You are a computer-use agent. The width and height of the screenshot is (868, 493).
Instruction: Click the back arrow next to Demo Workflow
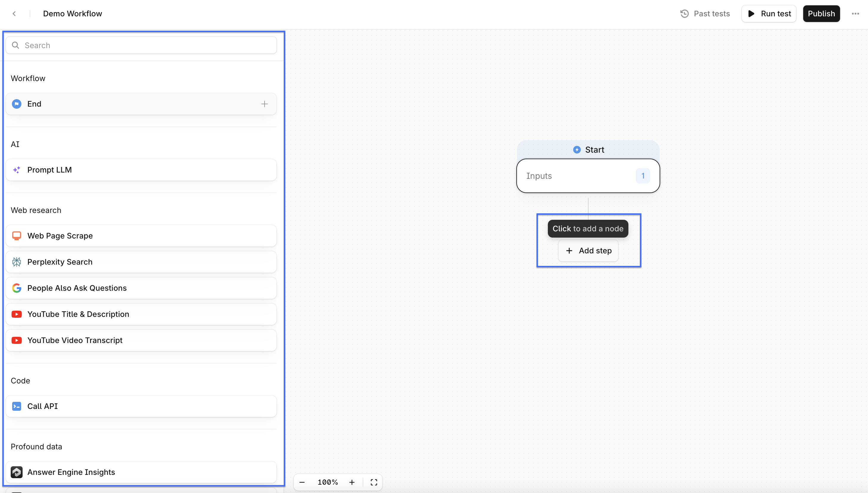14,14
